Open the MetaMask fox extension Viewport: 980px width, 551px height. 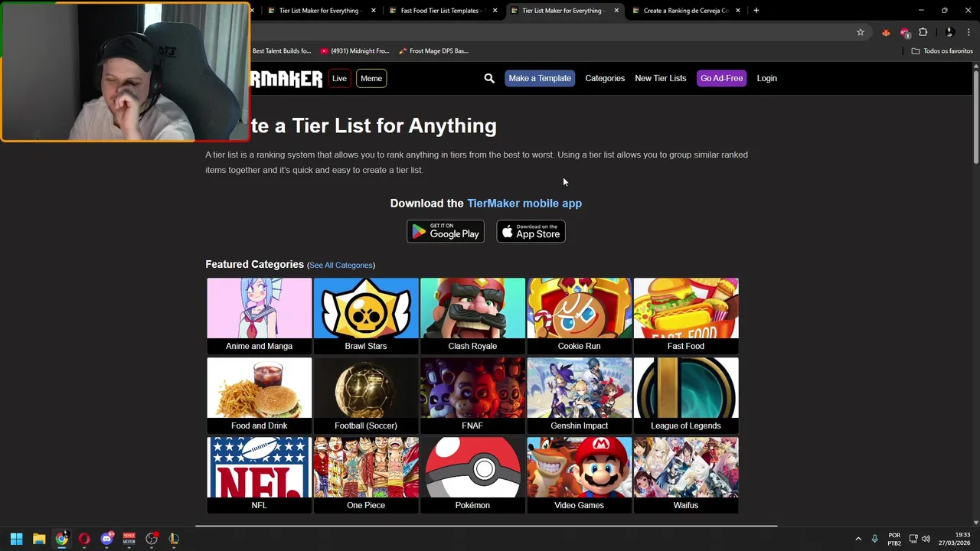pyautogui.click(x=886, y=32)
